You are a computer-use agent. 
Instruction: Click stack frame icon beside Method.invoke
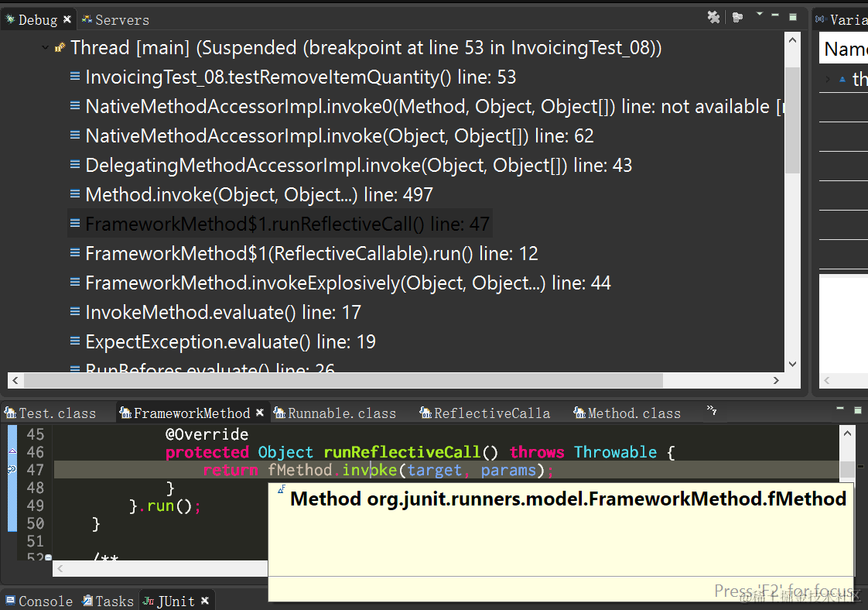tap(75, 194)
